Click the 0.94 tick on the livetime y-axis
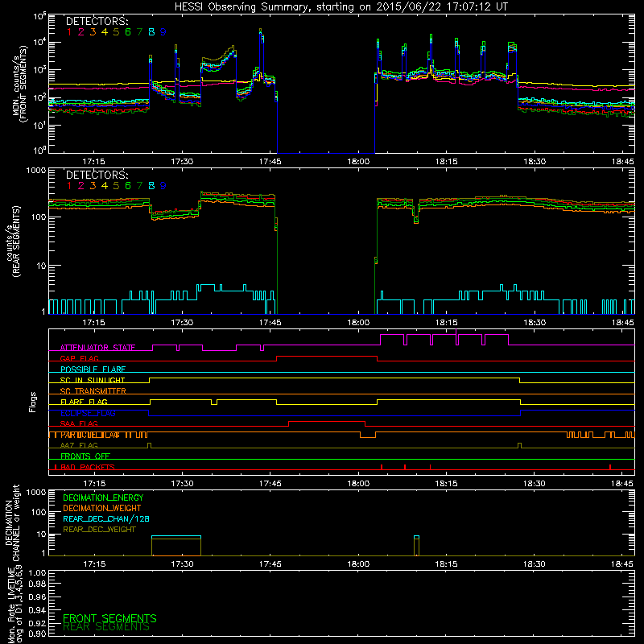 tap(38, 609)
